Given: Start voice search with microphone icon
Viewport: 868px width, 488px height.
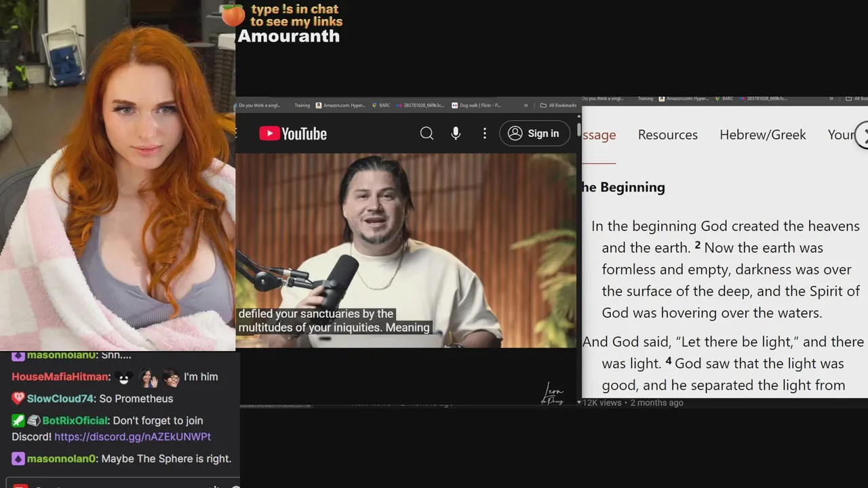Looking at the screenshot, I should coord(456,134).
